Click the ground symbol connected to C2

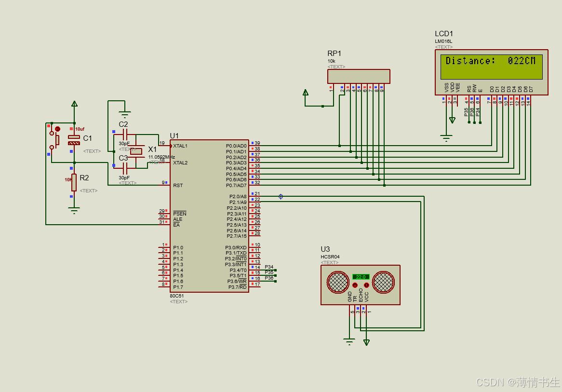124,115
